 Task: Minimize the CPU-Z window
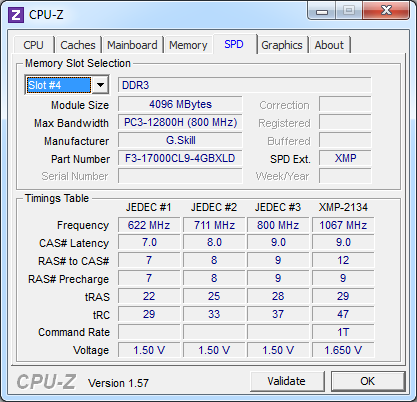[x=322, y=11]
